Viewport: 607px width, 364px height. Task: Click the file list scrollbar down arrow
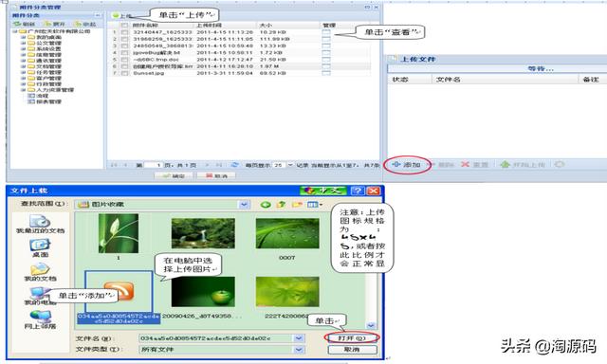[371, 325]
